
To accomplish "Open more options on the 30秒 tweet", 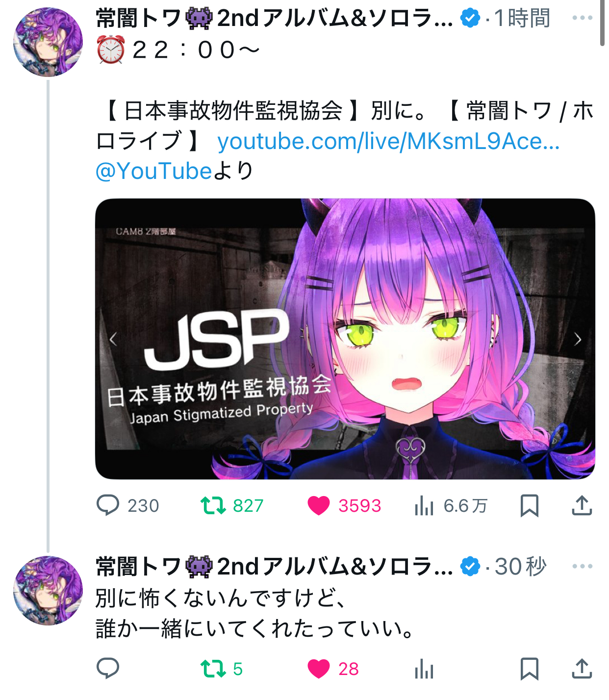I will point(582,566).
